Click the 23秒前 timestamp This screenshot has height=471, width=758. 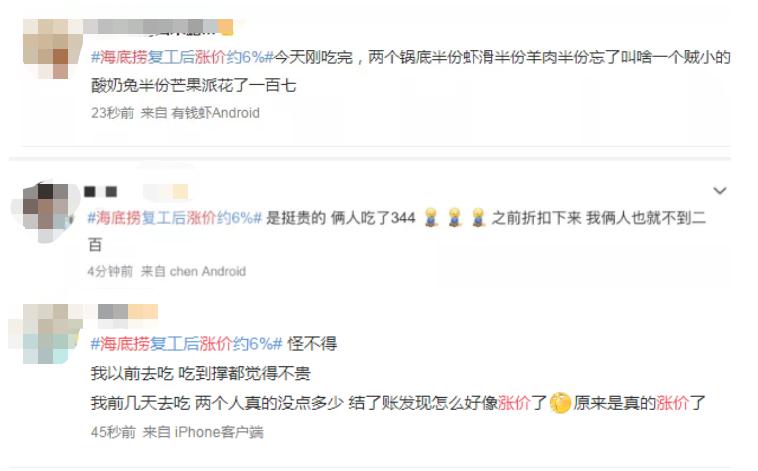pos(112,113)
